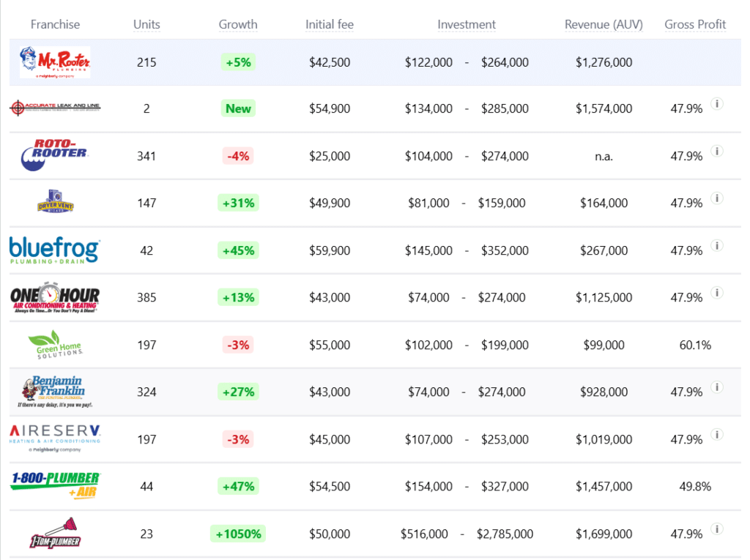Open the bluefrog Plumbing + Drain logo
The height and width of the screenshot is (560, 750).
[55, 250]
